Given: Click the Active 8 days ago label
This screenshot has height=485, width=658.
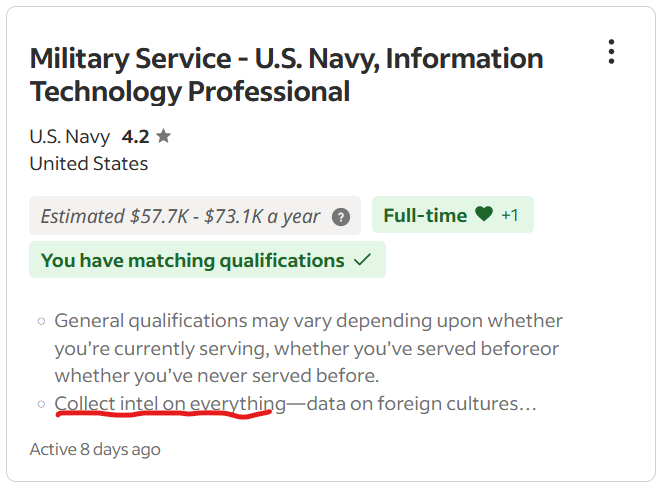Looking at the screenshot, I should 95,449.
